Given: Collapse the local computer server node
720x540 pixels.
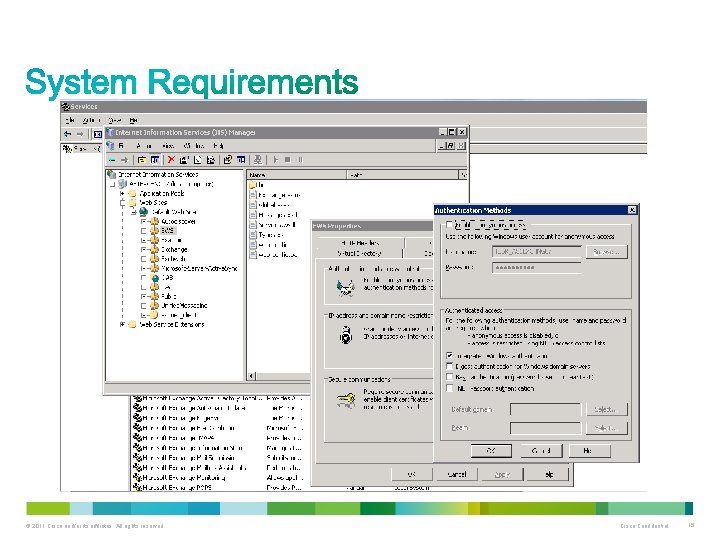Looking at the screenshot, I should tap(113, 184).
